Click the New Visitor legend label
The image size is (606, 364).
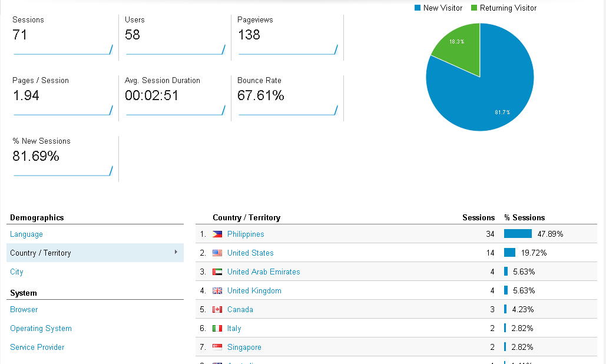(x=443, y=8)
